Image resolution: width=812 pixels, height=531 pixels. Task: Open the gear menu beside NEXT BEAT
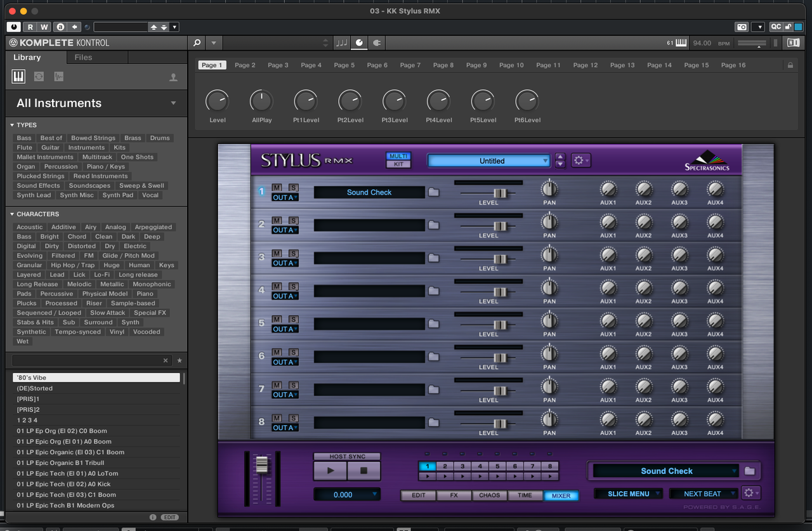750,493
